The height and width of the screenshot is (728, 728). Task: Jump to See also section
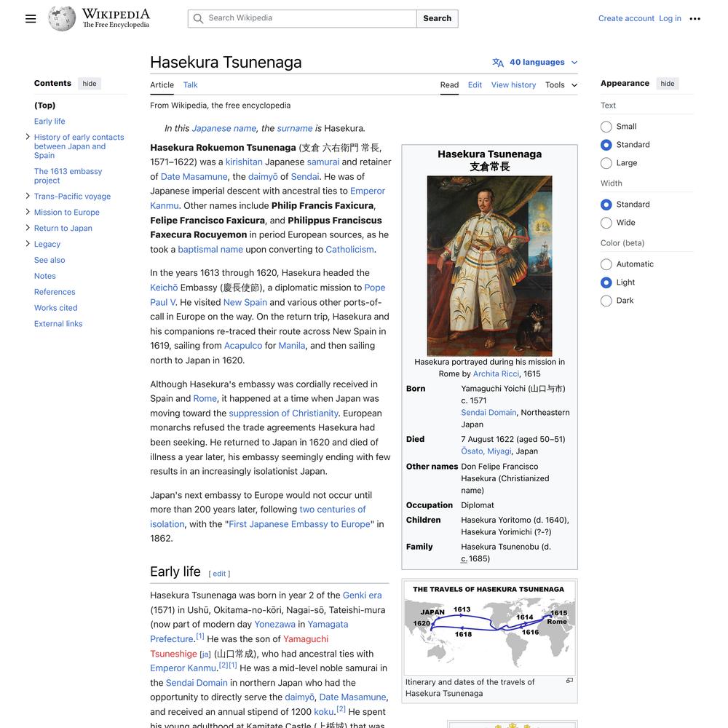tap(50, 260)
